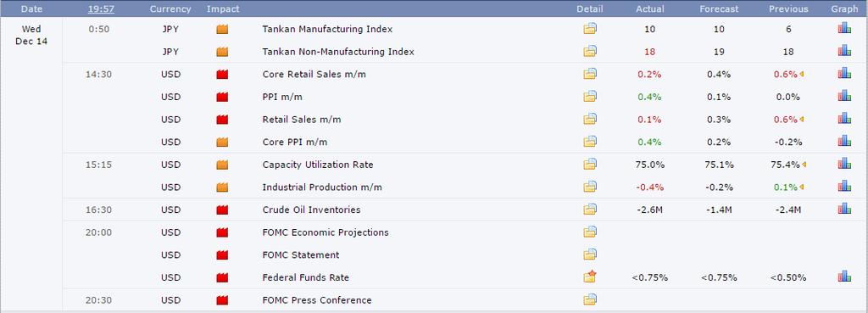This screenshot has width=868, height=313.
Task: Show graph for Tankan Non-Manufacturing Index
Action: (843, 51)
